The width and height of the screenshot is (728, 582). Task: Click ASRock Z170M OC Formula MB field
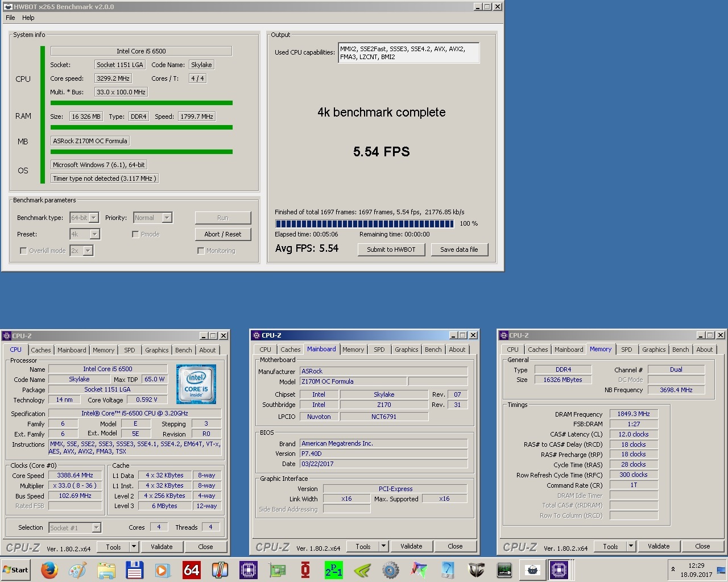point(90,141)
